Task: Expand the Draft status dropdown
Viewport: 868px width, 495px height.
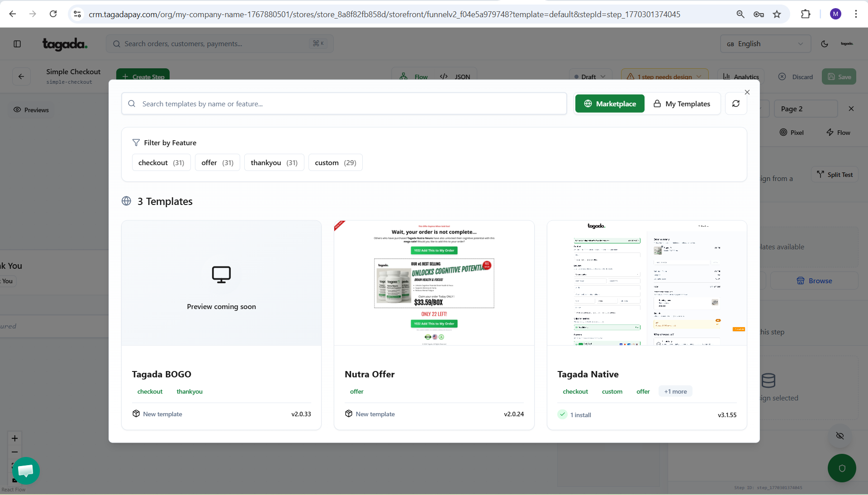Action: (590, 77)
